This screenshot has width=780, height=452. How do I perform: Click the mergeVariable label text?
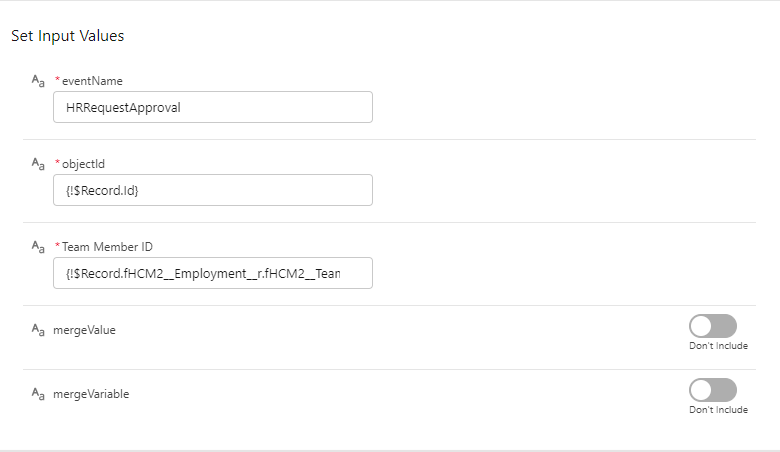click(91, 393)
